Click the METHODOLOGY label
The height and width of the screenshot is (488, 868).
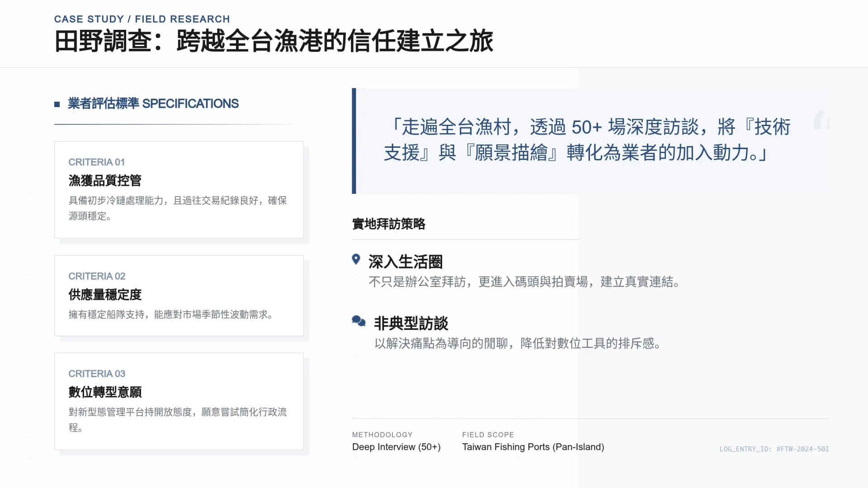pos(382,435)
